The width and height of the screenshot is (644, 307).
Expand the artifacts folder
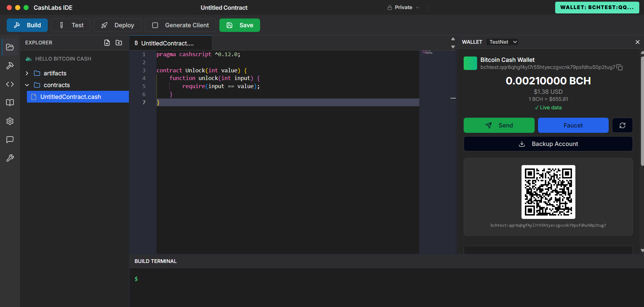tap(27, 73)
